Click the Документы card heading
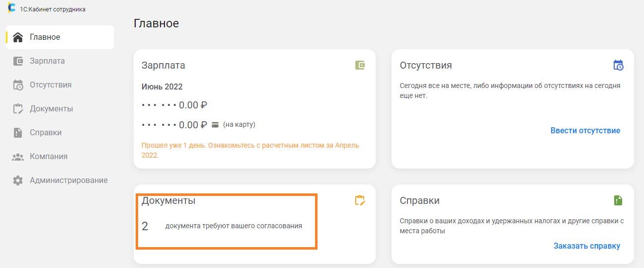The height and width of the screenshot is (268, 644). click(x=168, y=201)
